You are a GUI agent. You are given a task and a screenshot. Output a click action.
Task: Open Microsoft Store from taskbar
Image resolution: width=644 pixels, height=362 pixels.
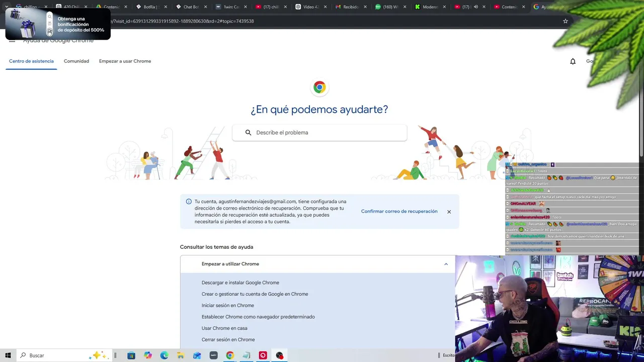(131, 355)
